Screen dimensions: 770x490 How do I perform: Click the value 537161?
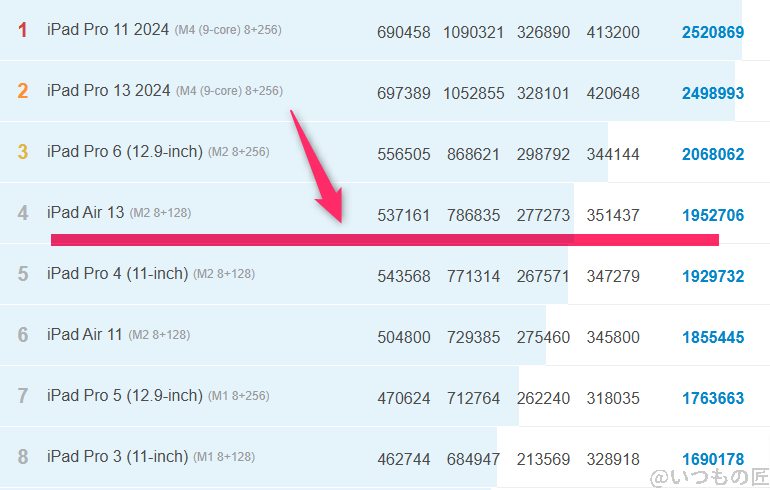click(x=404, y=215)
